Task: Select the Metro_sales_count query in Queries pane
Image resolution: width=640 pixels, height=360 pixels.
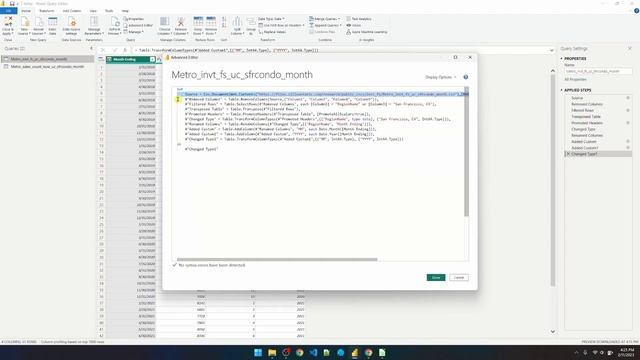Action: 47,67
